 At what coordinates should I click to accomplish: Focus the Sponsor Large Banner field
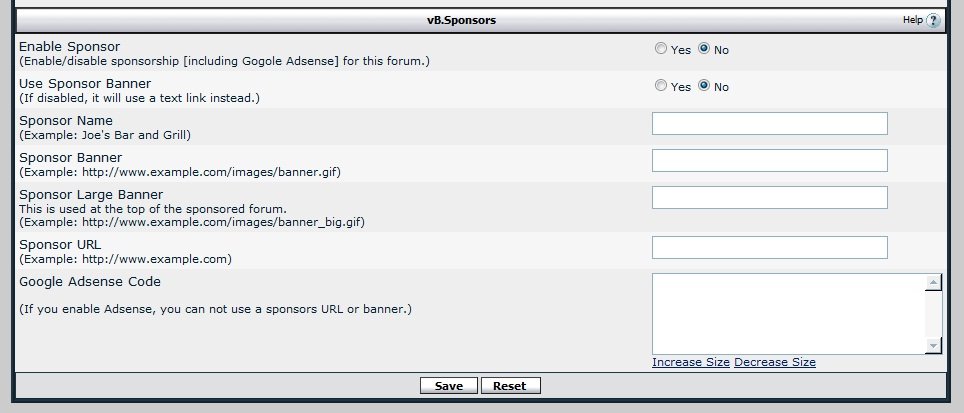pos(770,197)
